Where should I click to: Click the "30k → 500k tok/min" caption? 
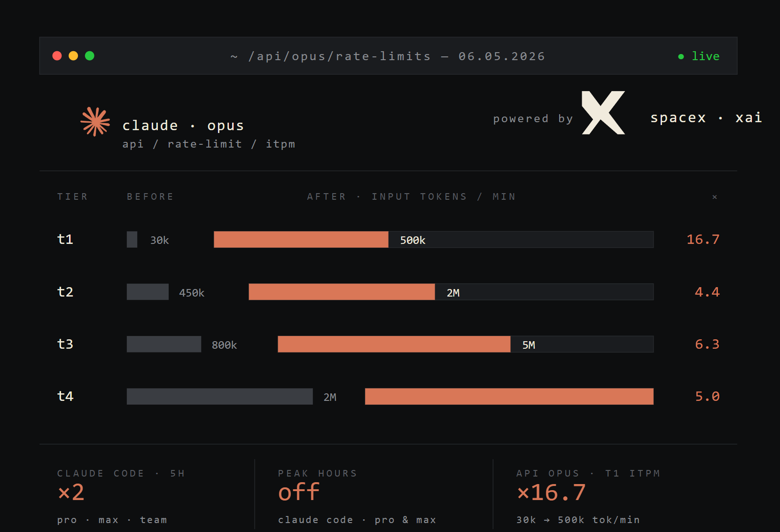coord(578,520)
